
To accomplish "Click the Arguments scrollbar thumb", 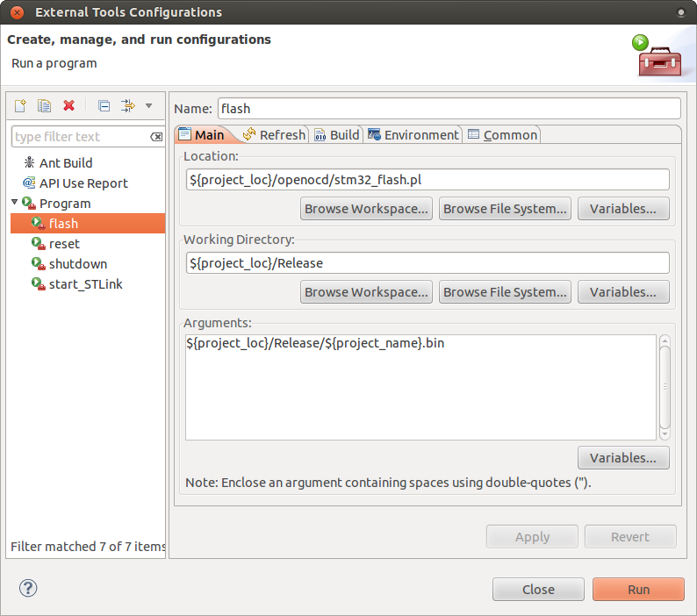I will [665, 386].
